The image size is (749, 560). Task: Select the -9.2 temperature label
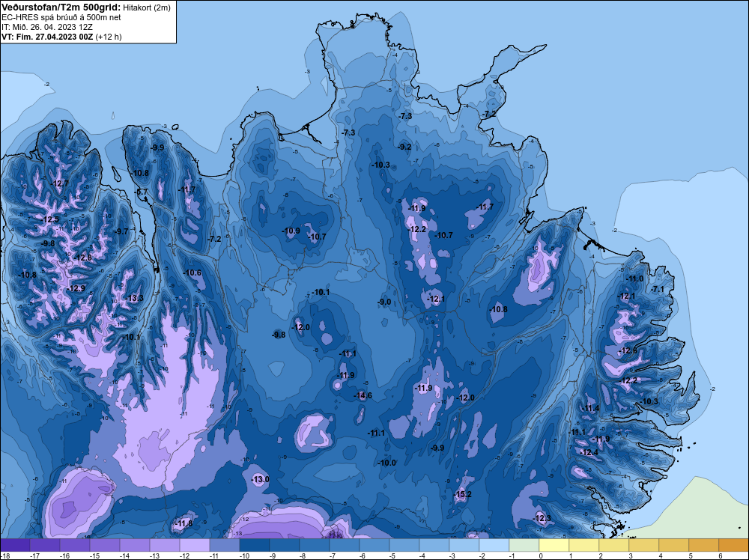pos(404,147)
